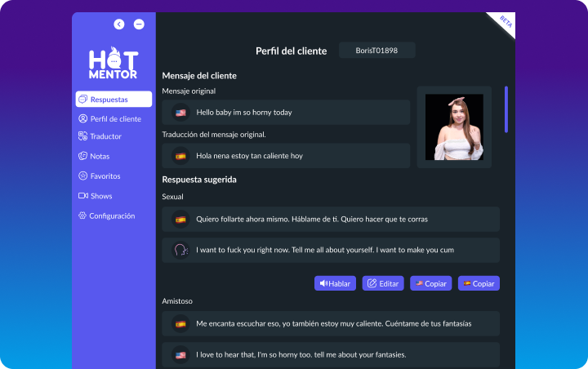Click US flag beside I love to hear response
This screenshot has height=369, width=588.
[x=180, y=355]
